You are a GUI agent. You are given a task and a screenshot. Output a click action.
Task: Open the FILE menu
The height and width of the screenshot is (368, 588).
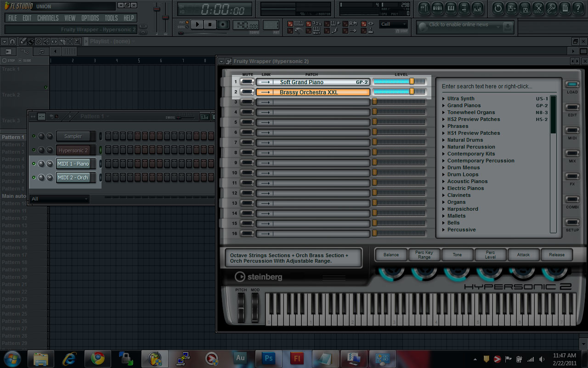coord(12,18)
